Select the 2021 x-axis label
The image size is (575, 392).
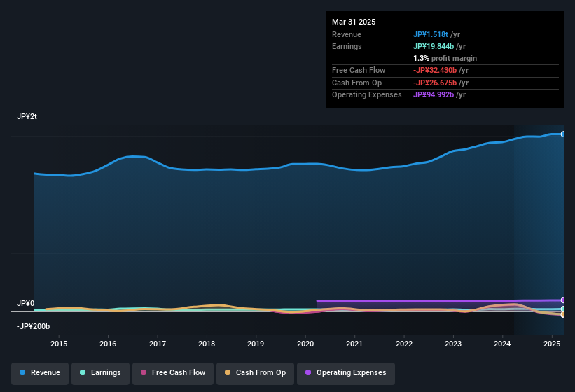(354, 344)
